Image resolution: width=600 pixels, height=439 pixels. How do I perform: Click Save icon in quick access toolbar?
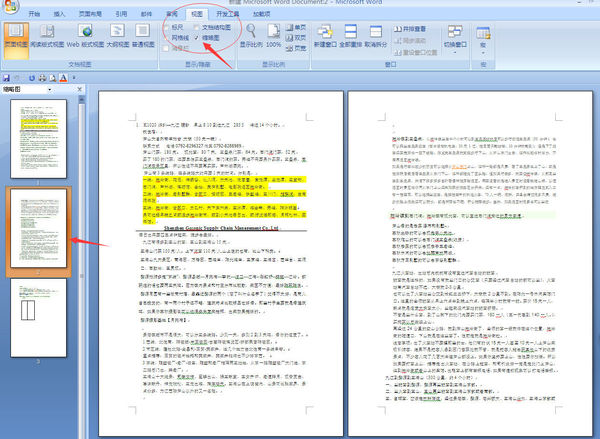click(8, 77)
